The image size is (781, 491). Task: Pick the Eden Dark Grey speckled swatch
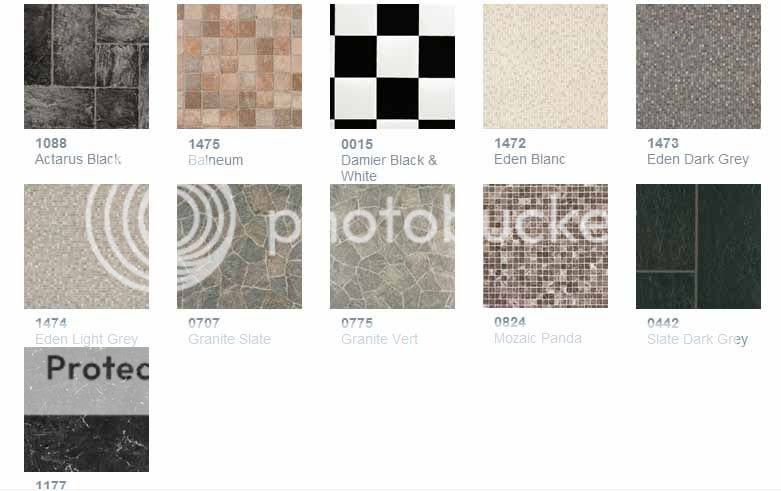click(698, 67)
